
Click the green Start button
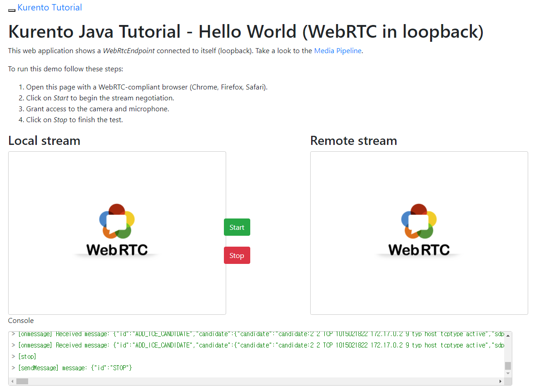coord(237,227)
